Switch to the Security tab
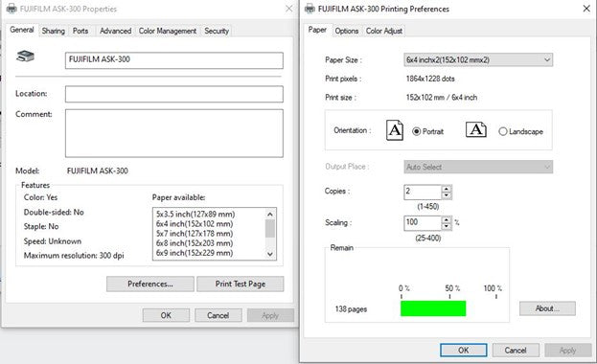This screenshot has height=364, width=597. click(x=217, y=31)
